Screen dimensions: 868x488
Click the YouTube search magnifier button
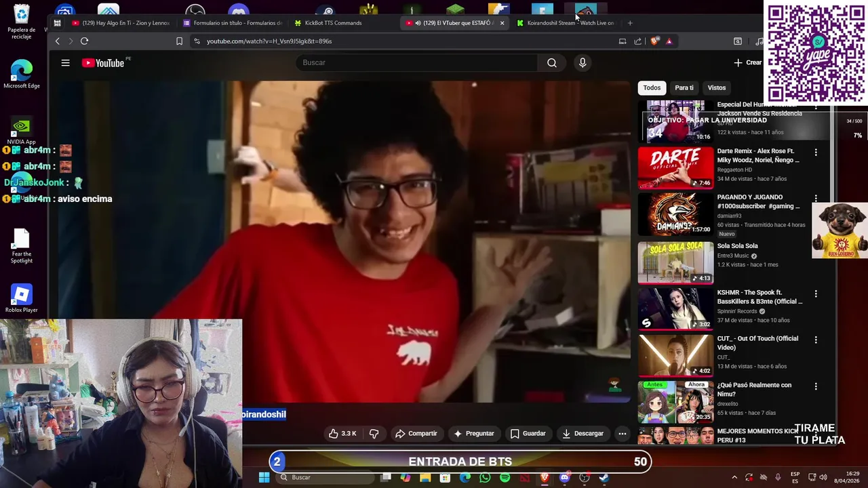pyautogui.click(x=552, y=63)
